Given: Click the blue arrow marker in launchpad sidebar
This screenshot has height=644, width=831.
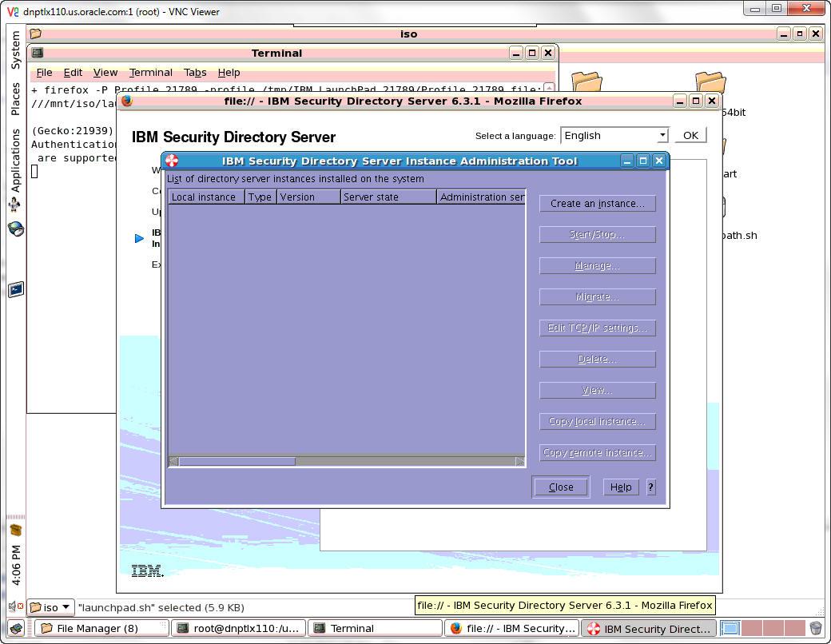Looking at the screenshot, I should [139, 239].
